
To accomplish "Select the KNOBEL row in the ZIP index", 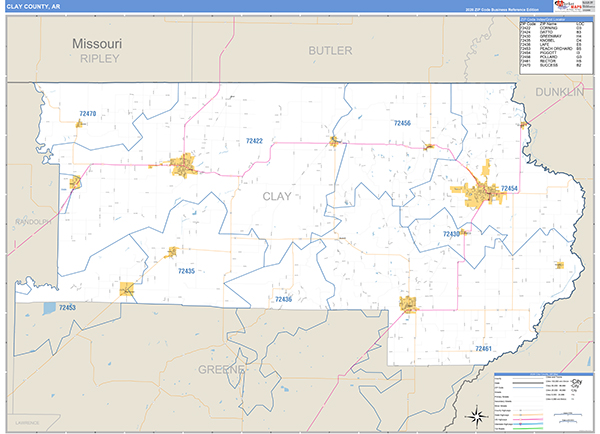I will pyautogui.click(x=551, y=41).
